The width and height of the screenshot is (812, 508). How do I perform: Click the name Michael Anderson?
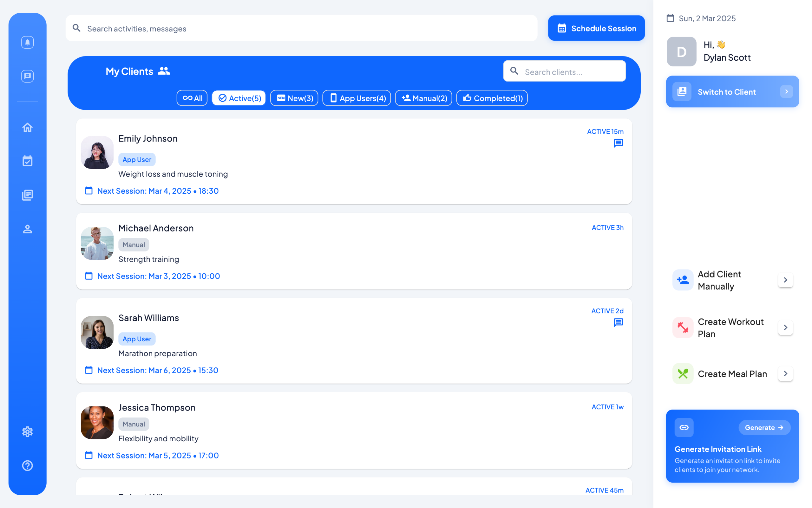pos(156,228)
